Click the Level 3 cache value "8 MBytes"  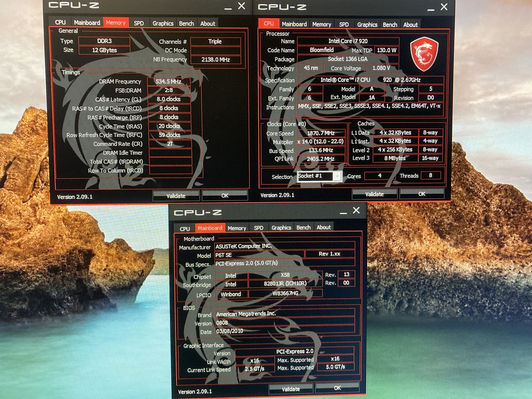[395, 158]
